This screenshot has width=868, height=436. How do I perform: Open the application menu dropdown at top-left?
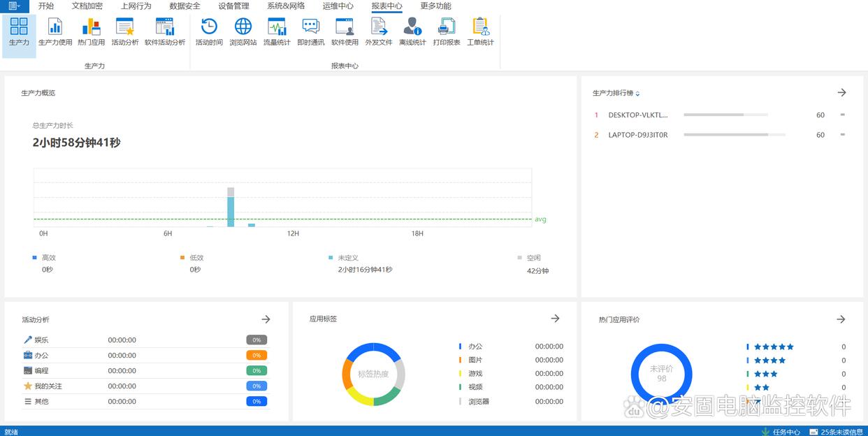pos(14,6)
